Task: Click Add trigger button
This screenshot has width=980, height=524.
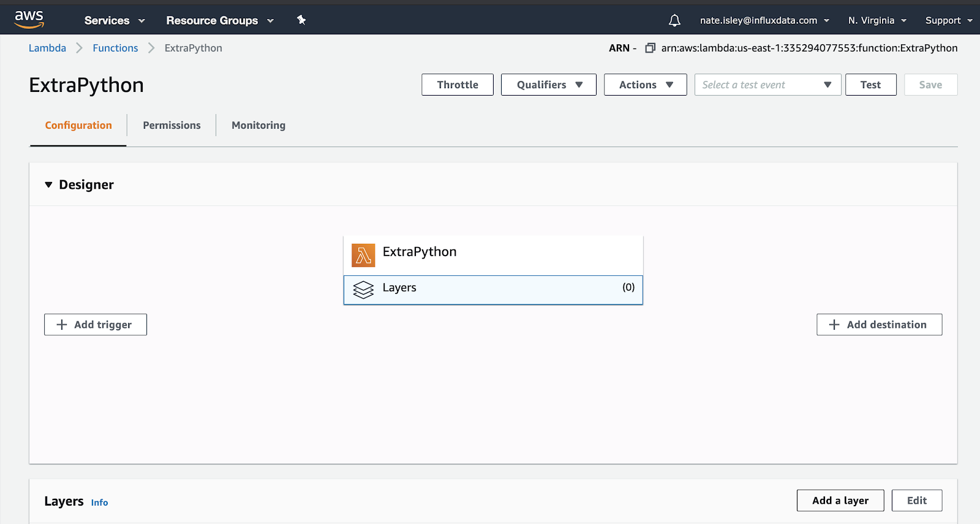Action: tap(96, 325)
